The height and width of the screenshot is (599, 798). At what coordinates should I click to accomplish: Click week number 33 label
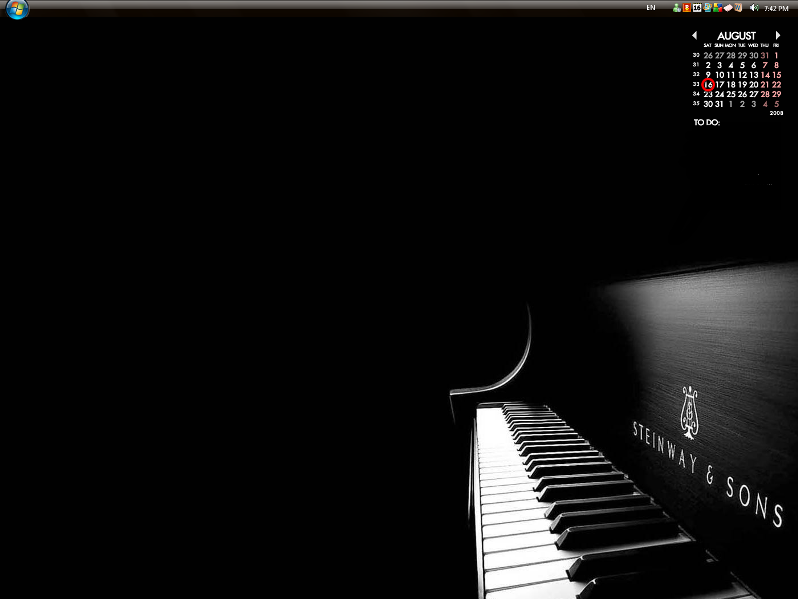tap(696, 84)
